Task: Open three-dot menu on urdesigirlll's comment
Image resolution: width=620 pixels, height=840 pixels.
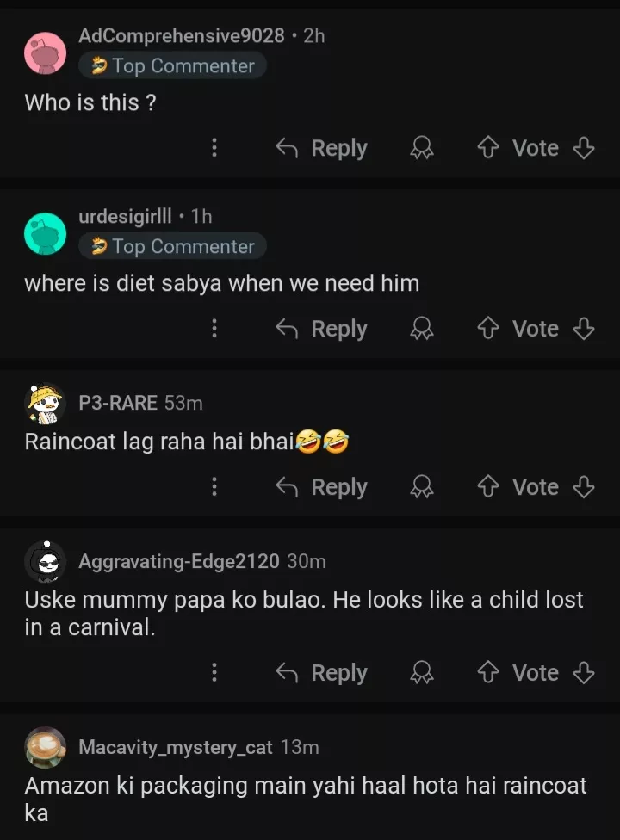Action: point(214,330)
